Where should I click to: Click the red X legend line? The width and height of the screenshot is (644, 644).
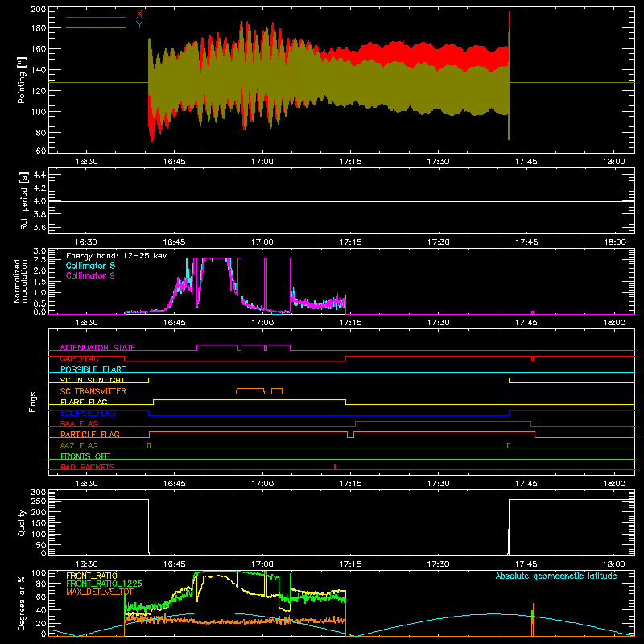[x=96, y=17]
